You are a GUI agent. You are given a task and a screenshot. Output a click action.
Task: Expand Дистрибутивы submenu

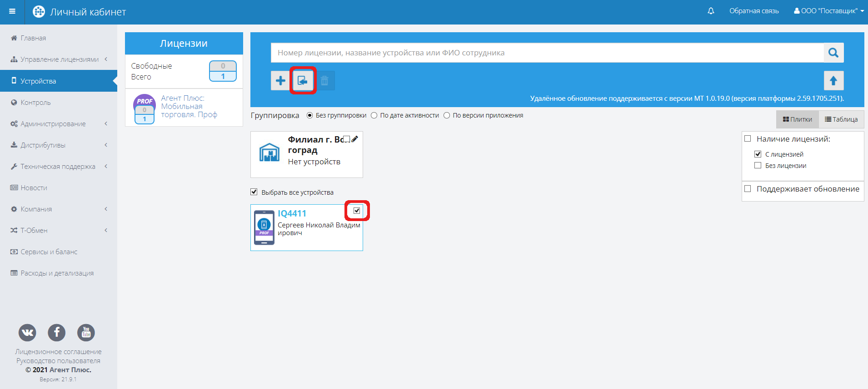tap(59, 145)
